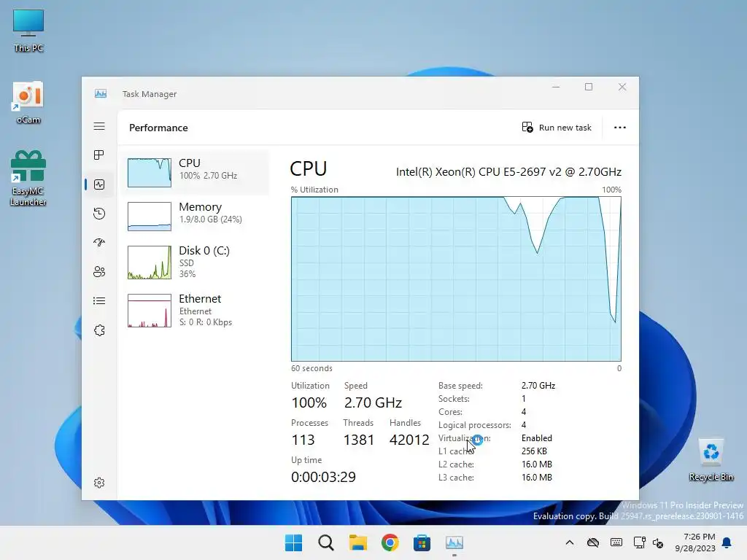
Task: Open taskbar Search icon
Action: [326, 542]
